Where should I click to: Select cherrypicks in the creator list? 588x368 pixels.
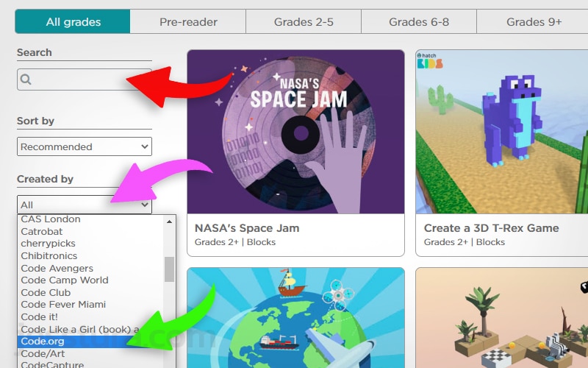click(90, 244)
